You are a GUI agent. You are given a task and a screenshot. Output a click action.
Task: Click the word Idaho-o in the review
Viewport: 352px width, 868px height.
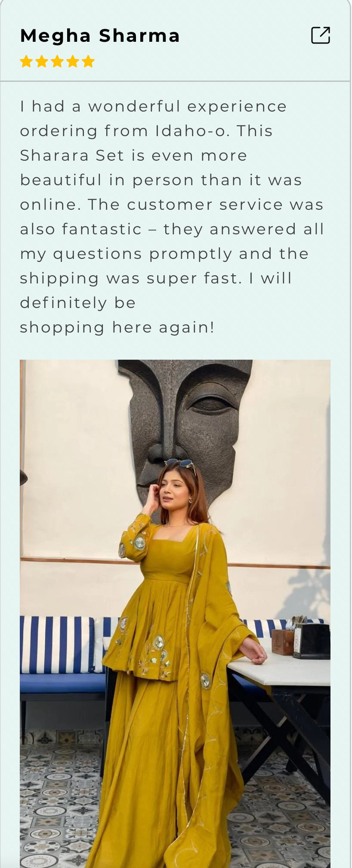(191, 131)
